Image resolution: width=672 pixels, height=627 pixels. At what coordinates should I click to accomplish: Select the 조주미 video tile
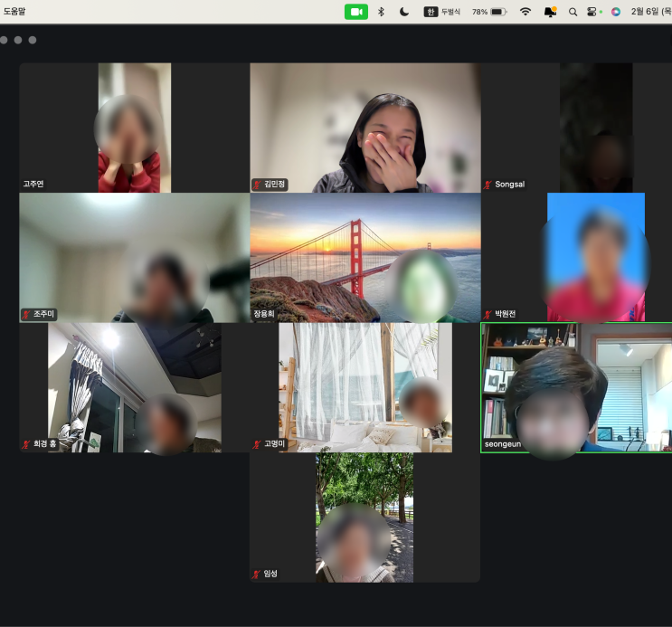click(134, 257)
